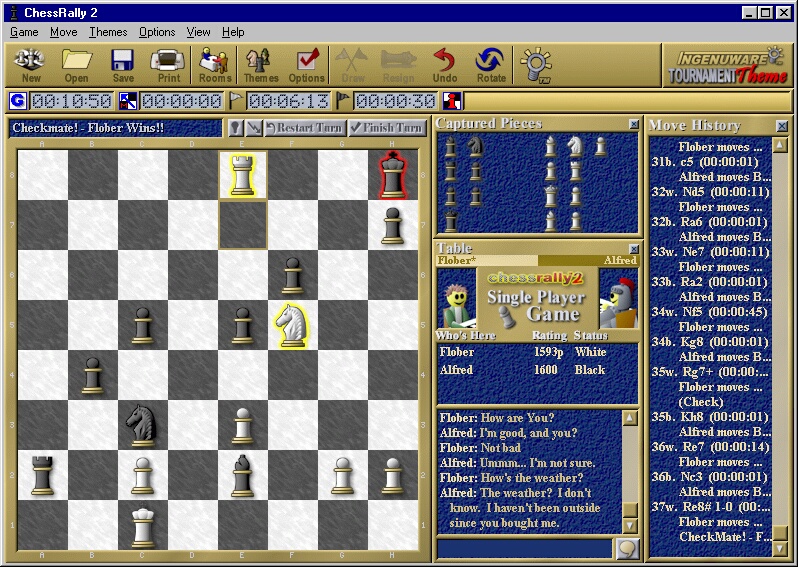The width and height of the screenshot is (798, 567).
Task: Select the black knight on c3
Action: pyautogui.click(x=142, y=425)
